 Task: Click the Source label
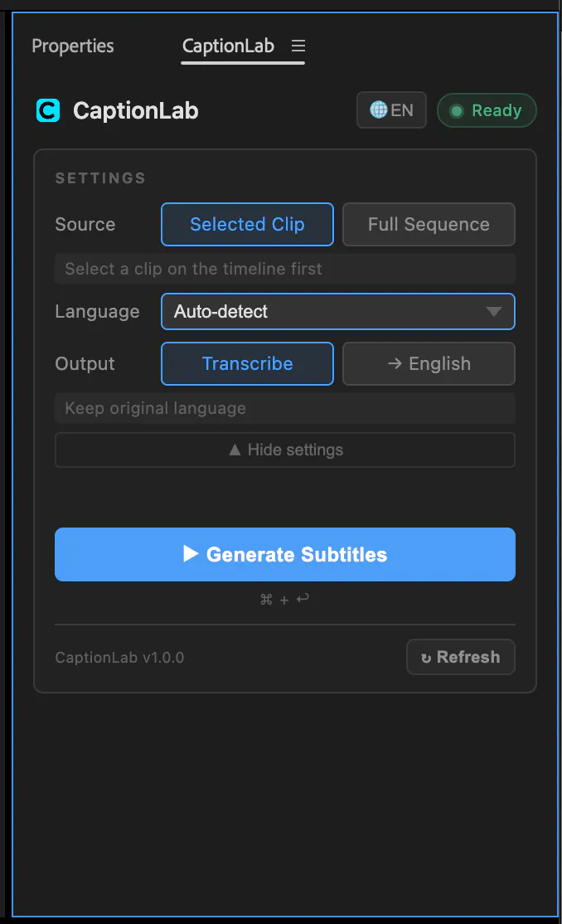tap(85, 225)
